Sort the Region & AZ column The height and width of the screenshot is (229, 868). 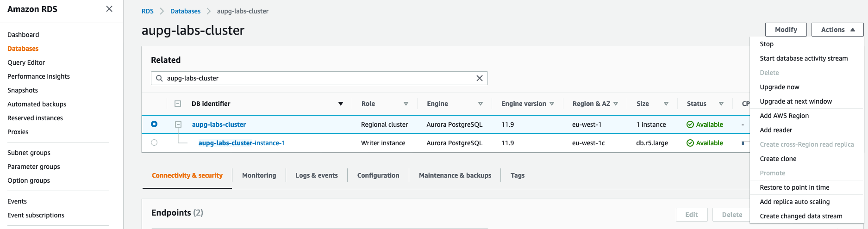[x=616, y=104]
